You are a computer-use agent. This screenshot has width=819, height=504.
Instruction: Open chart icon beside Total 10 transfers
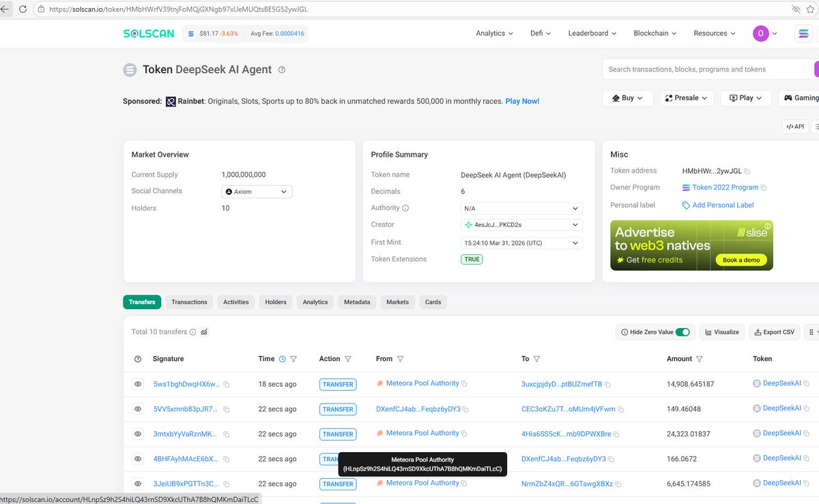pos(204,332)
